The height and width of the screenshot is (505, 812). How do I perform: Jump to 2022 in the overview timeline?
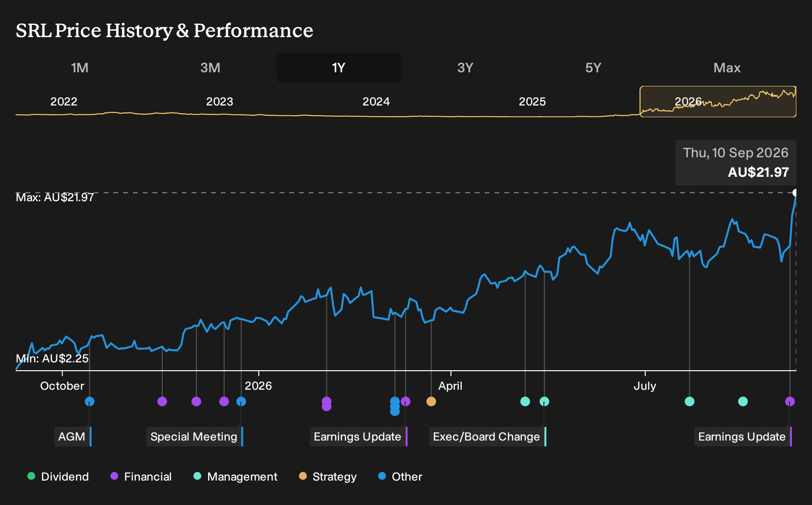[x=64, y=102]
